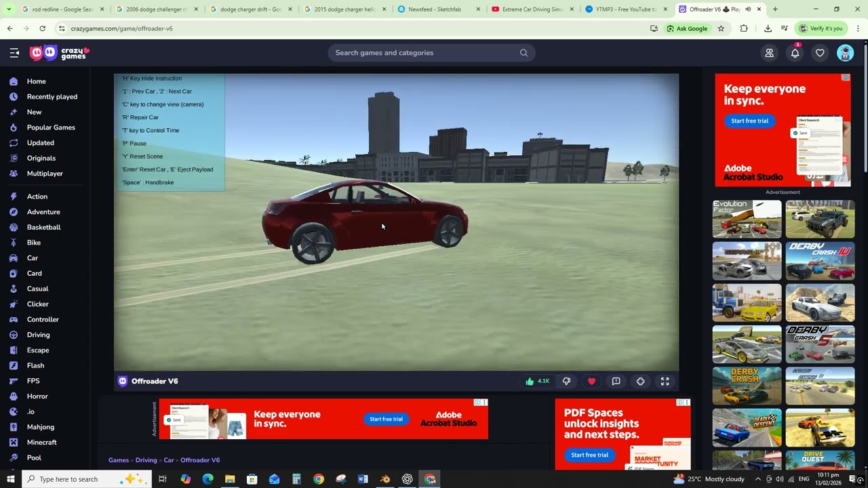The height and width of the screenshot is (488, 868).
Task: Open browser extensions puzzle icon
Action: [744, 28]
